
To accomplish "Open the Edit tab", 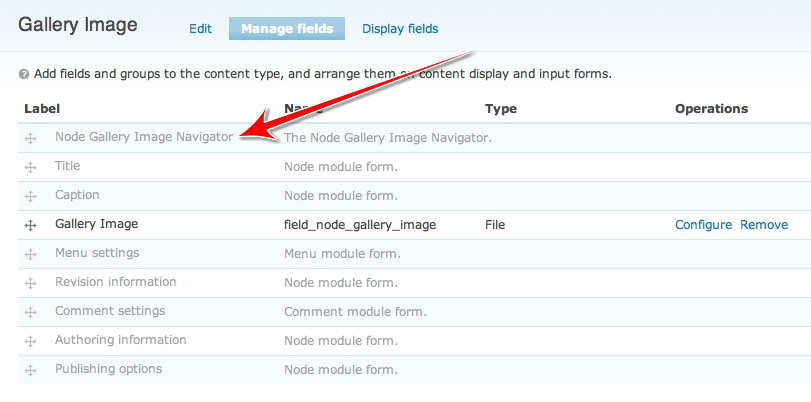I will point(200,29).
